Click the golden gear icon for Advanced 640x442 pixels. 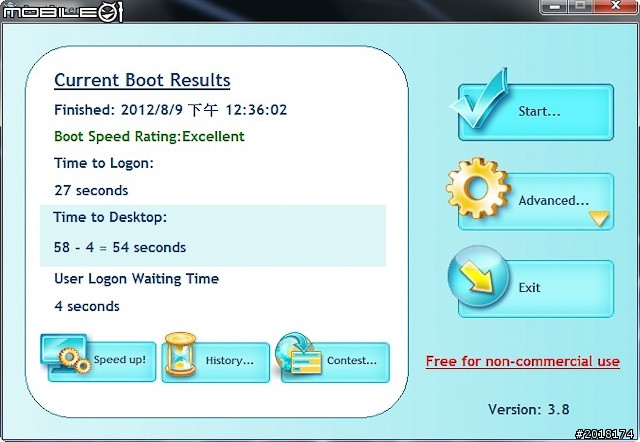tap(478, 190)
